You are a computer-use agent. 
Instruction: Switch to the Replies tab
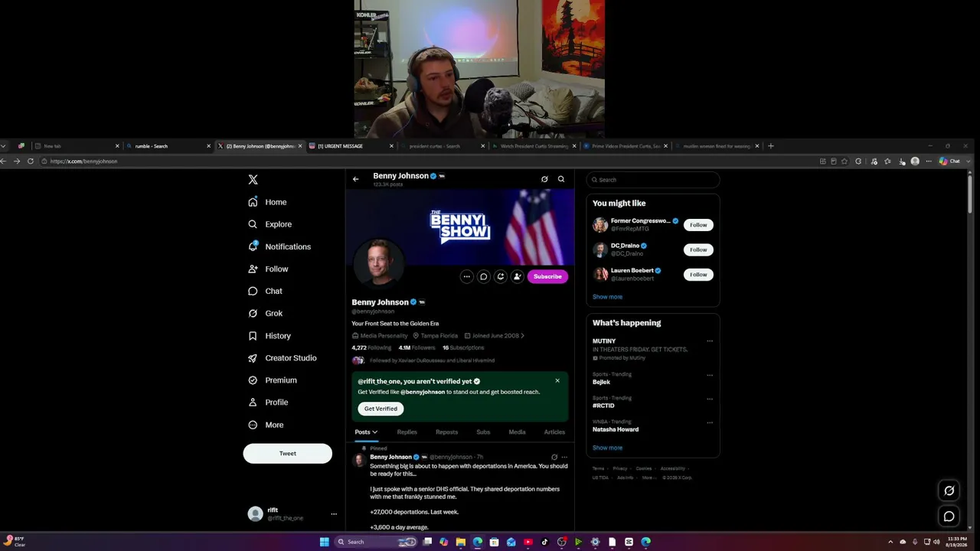(x=407, y=432)
